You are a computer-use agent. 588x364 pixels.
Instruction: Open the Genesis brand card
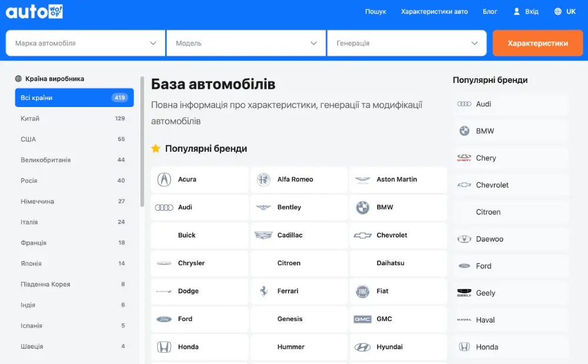coord(299,319)
